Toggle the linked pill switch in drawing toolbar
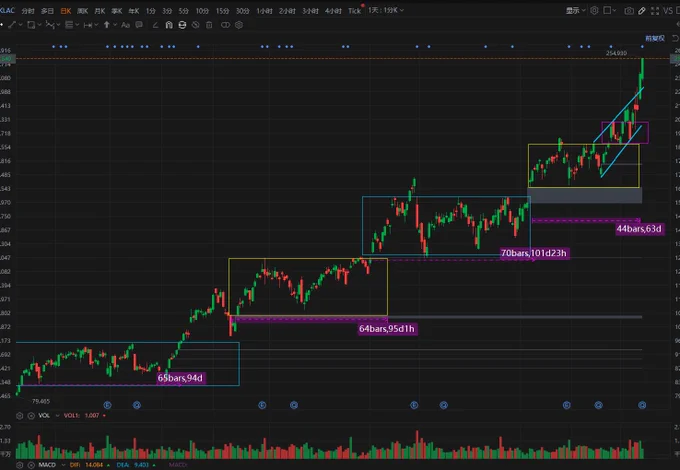The image size is (680, 470). [226, 25]
